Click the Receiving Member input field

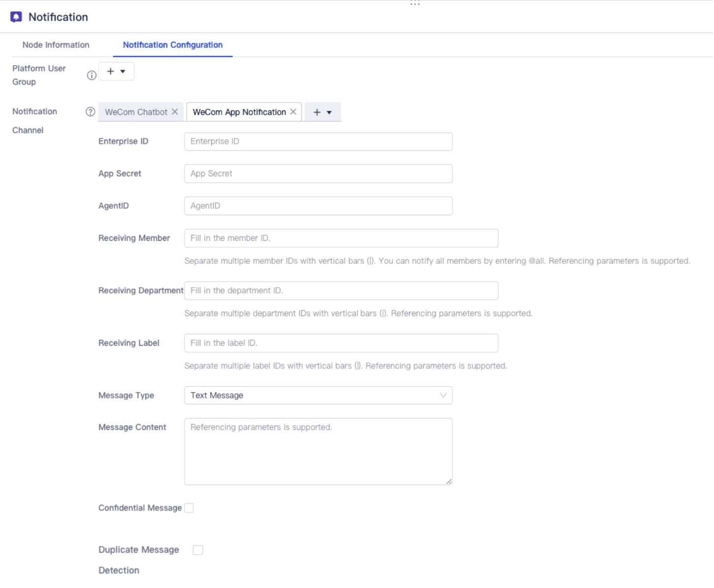click(341, 238)
